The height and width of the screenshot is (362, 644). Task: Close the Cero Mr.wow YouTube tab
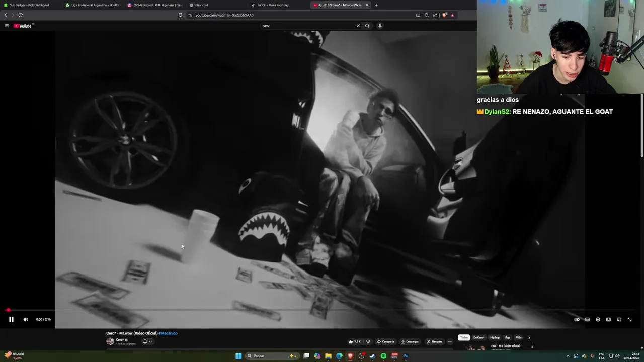[367, 5]
